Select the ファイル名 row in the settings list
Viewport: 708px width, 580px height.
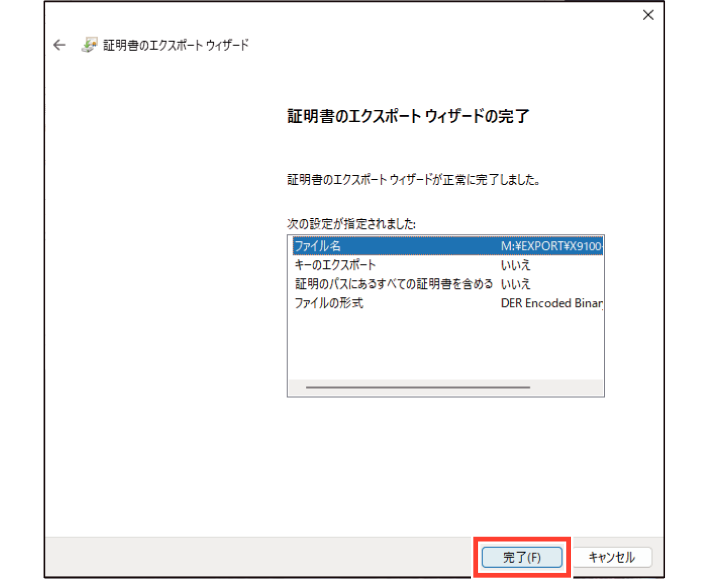point(447,246)
